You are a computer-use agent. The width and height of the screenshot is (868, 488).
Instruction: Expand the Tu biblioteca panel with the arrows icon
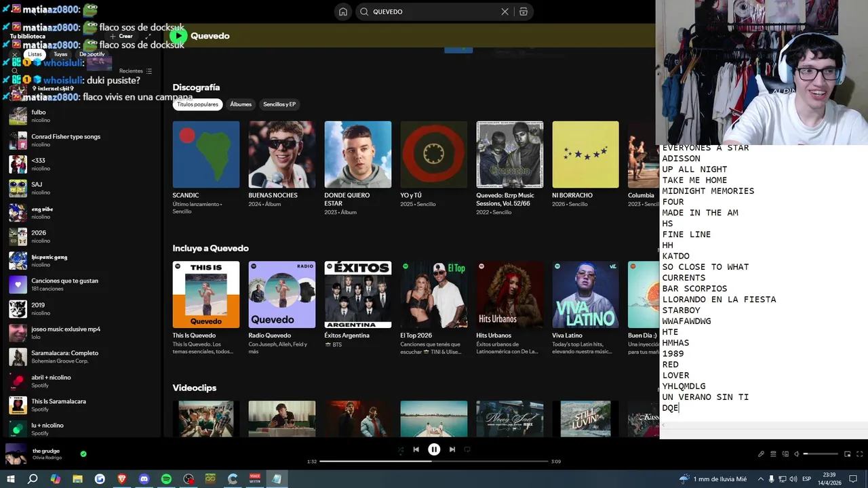click(148, 36)
